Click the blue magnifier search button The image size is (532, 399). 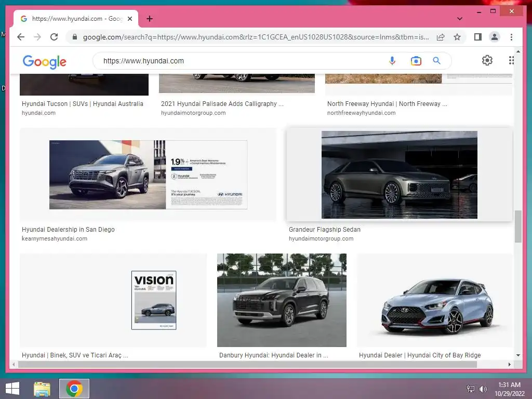click(436, 61)
